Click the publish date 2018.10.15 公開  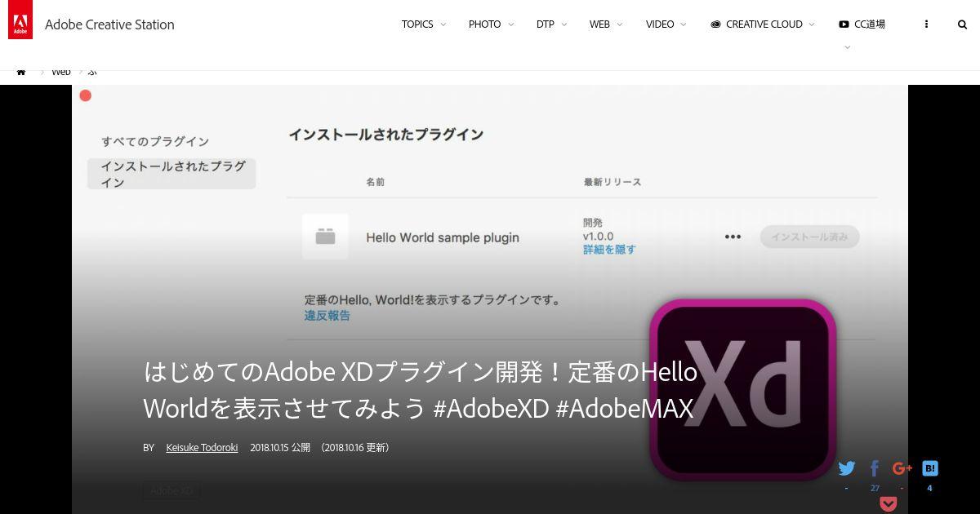[x=280, y=447]
